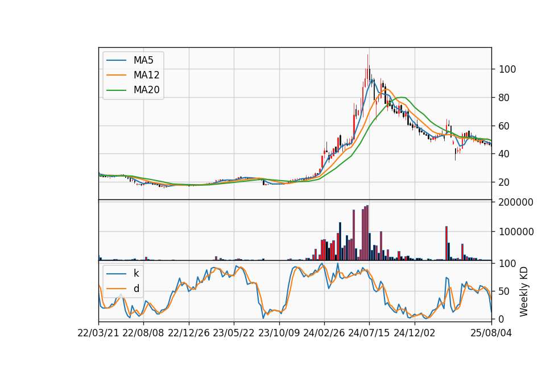This screenshot has height=392, width=546.
Task: Click the tallest volume bar near July 2024
Action: point(367,233)
